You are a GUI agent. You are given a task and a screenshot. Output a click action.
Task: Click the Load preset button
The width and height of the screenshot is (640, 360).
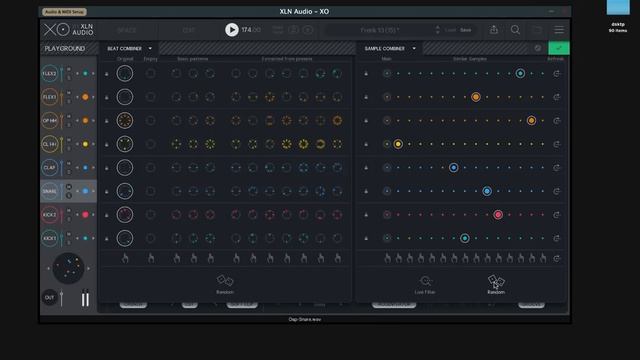tap(450, 30)
